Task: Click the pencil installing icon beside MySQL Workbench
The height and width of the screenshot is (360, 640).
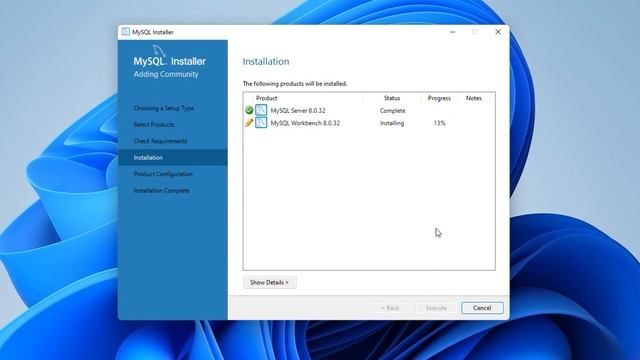Action: click(249, 123)
